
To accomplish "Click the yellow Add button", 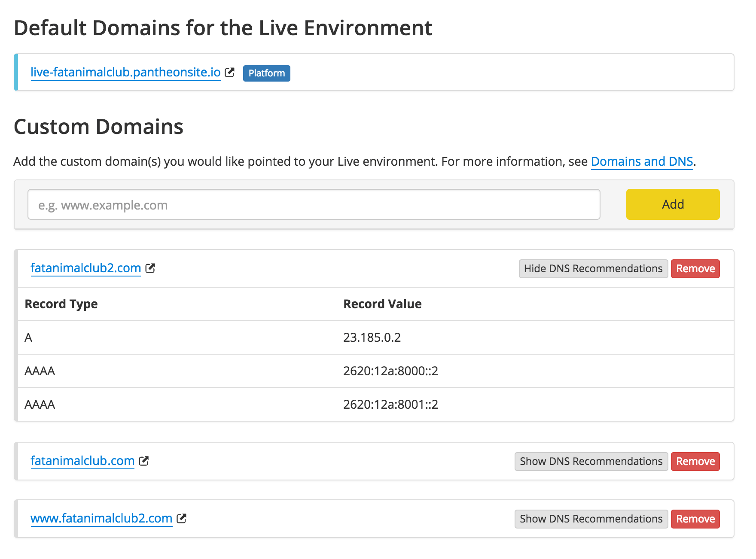I will (673, 204).
